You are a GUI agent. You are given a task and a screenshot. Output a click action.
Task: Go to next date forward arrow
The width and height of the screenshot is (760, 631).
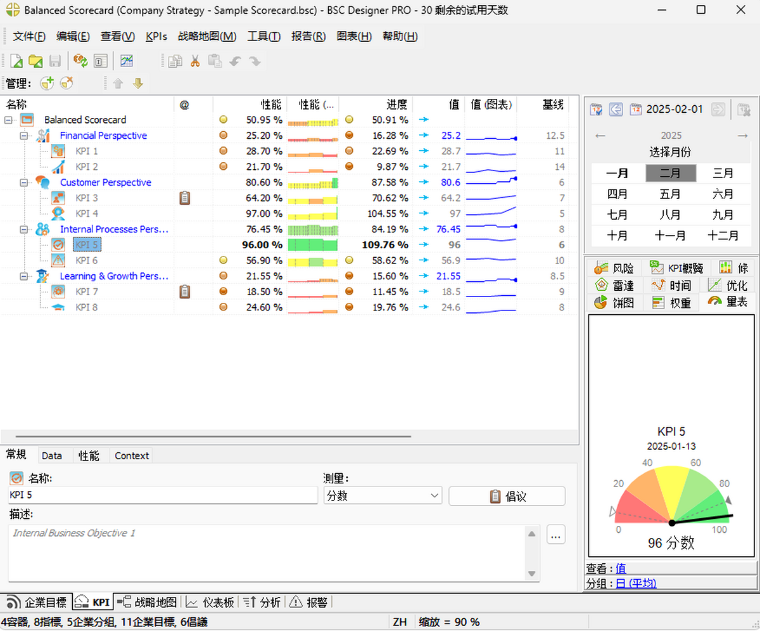(718, 110)
